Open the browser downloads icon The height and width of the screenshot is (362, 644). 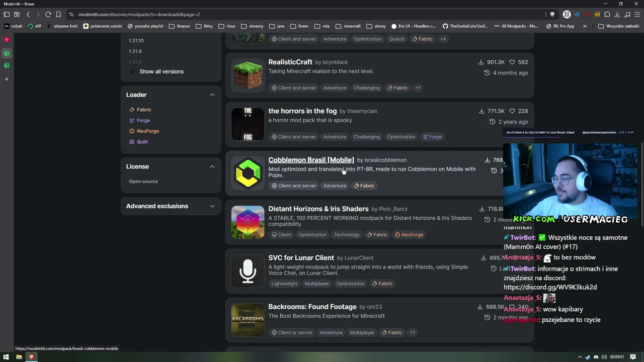click(617, 15)
